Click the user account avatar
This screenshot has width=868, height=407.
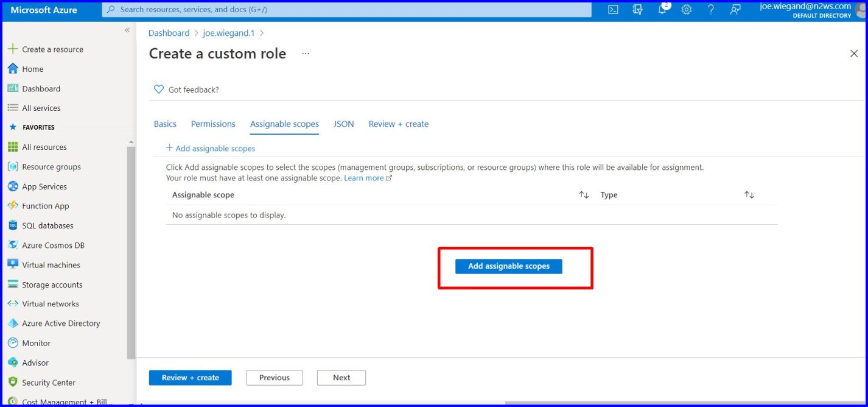[x=861, y=10]
